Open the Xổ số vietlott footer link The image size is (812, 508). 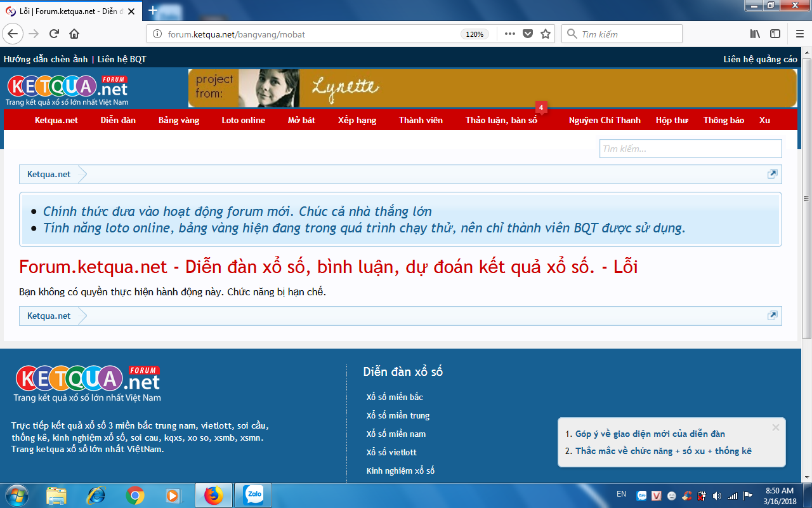391,452
